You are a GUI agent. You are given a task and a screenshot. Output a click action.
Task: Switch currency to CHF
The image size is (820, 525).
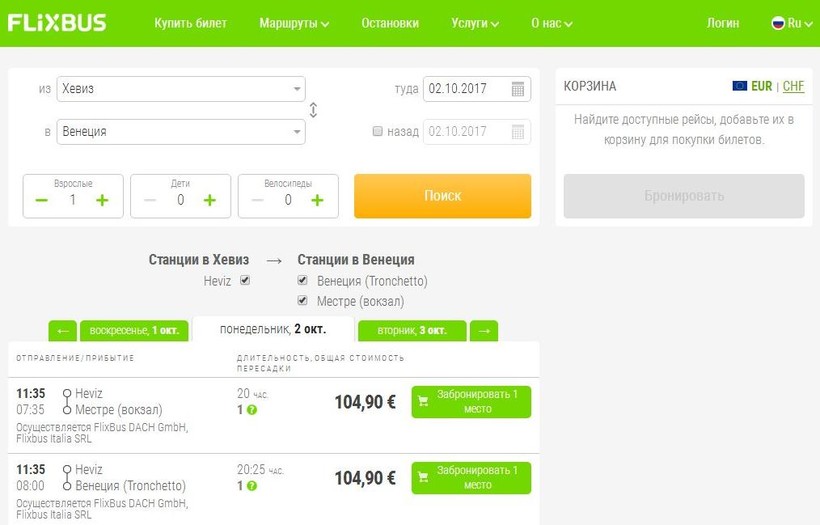(793, 86)
